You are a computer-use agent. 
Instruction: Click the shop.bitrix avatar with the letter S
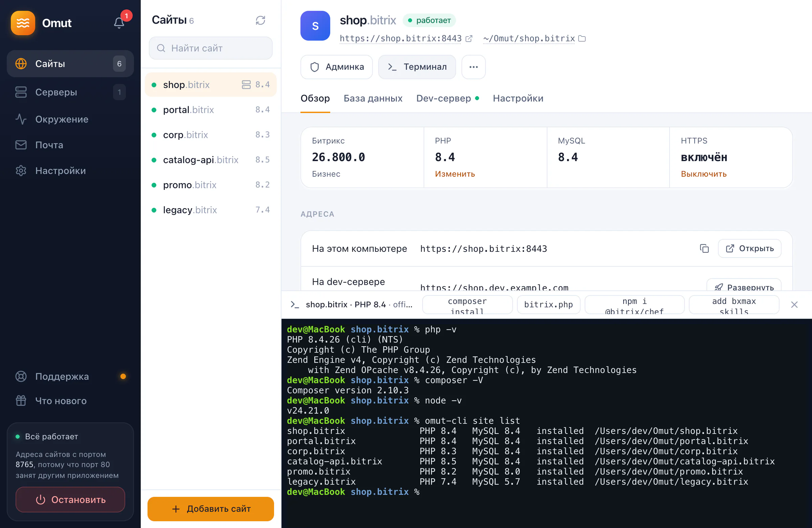pyautogui.click(x=315, y=26)
